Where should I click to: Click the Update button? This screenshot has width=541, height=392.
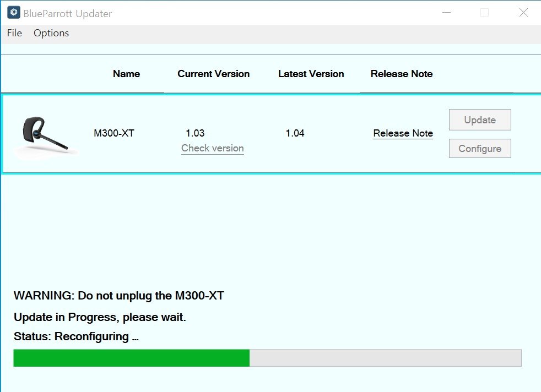coord(480,120)
